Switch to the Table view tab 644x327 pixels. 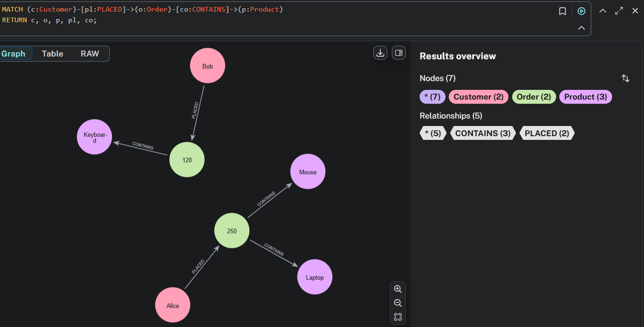(52, 54)
